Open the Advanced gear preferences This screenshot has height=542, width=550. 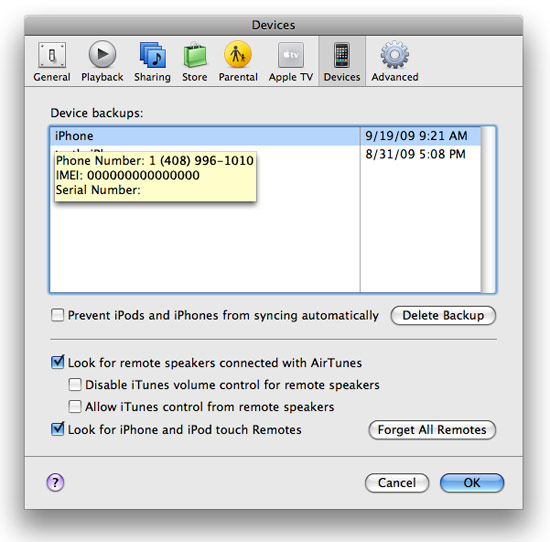point(395,61)
